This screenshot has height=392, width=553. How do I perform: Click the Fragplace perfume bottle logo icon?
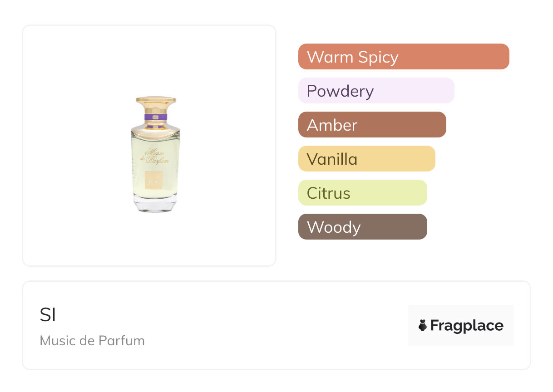[x=423, y=325]
